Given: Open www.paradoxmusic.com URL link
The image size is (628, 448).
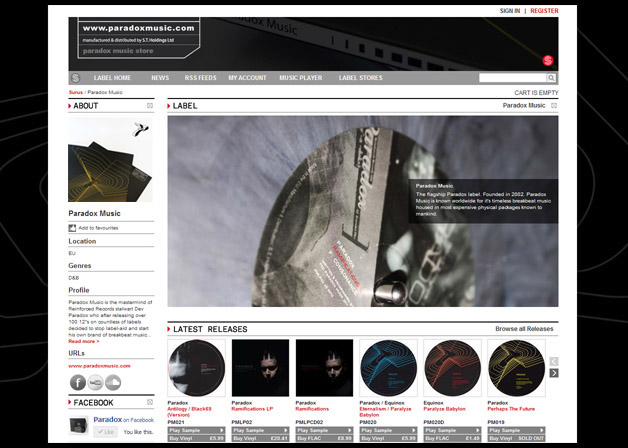Looking at the screenshot, I should tap(99, 366).
